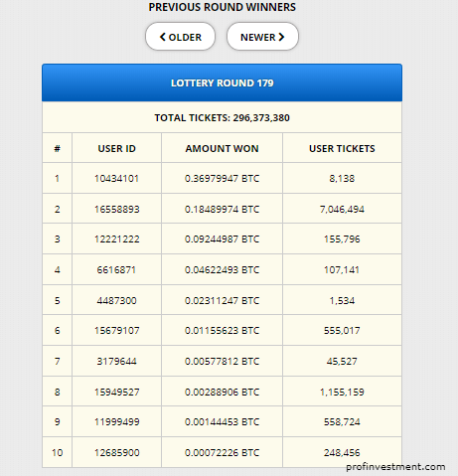Select user ID 4487300 in row 5
Screen dimensions: 458x476
click(116, 301)
